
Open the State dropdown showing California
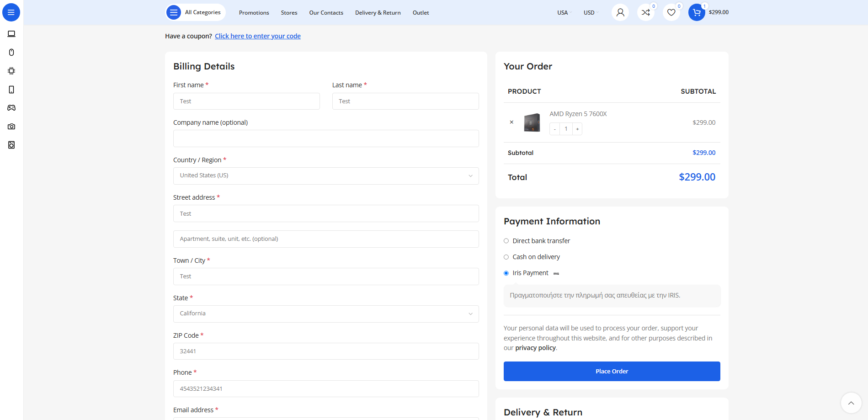click(x=325, y=314)
